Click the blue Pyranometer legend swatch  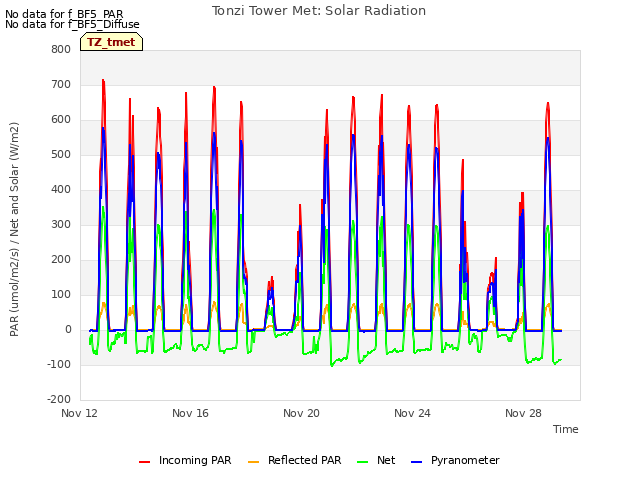416,462
